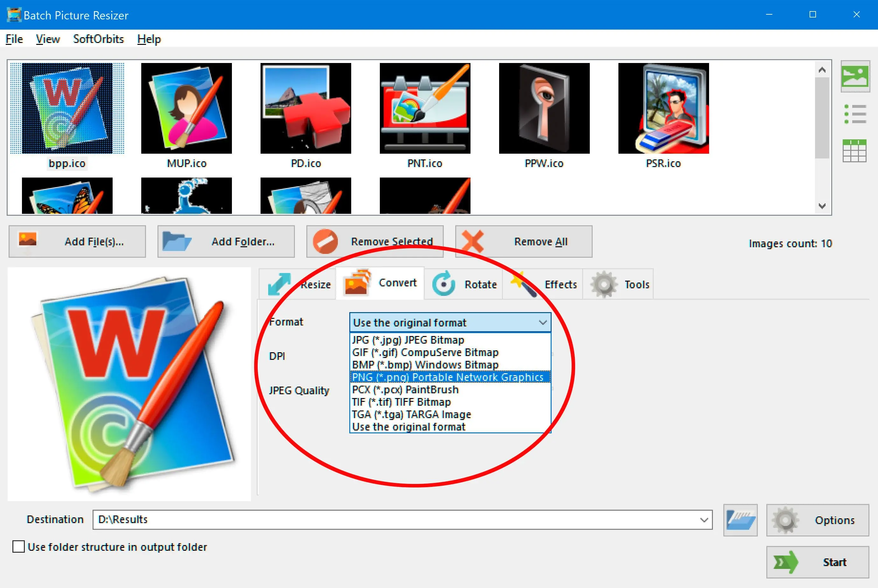Image resolution: width=878 pixels, height=588 pixels.
Task: Open the File menu
Action: tap(13, 39)
